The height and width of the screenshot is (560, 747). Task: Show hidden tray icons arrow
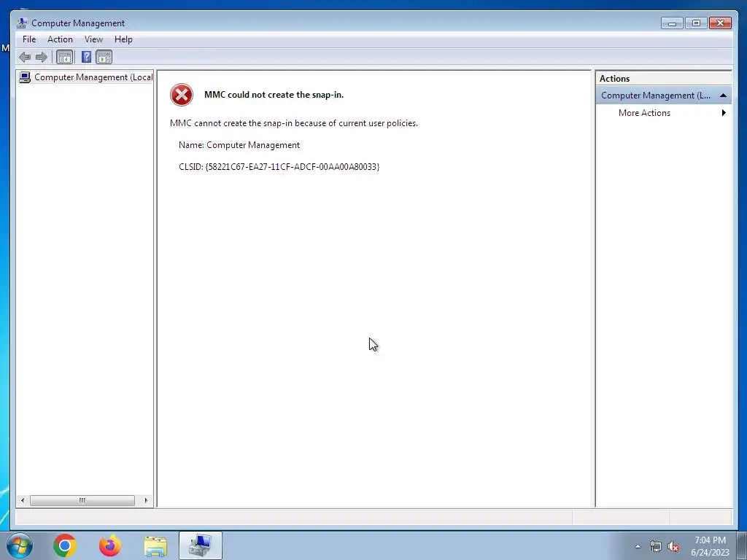click(638, 546)
